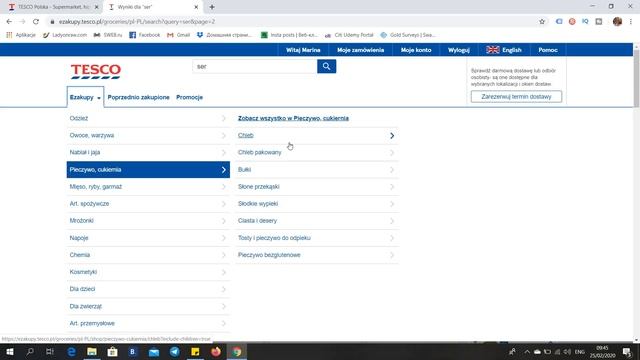Click the Tesco logo

point(96,71)
